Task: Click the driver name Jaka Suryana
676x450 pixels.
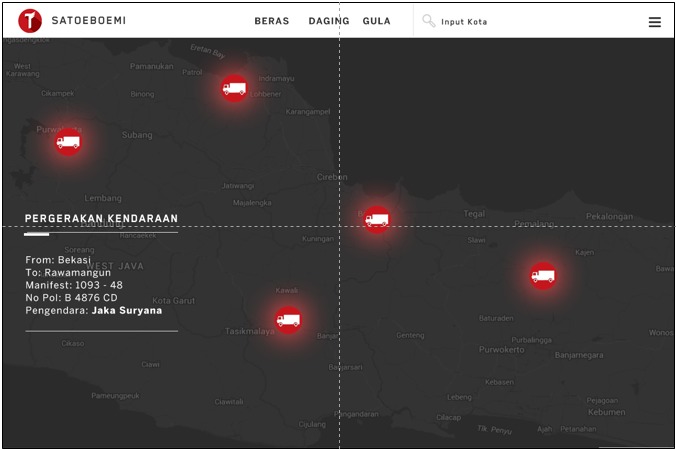Action: 127,310
